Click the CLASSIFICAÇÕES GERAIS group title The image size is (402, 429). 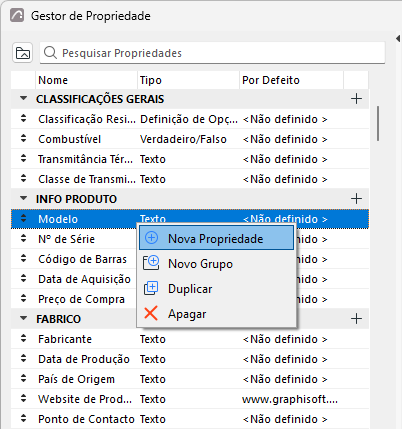point(100,99)
